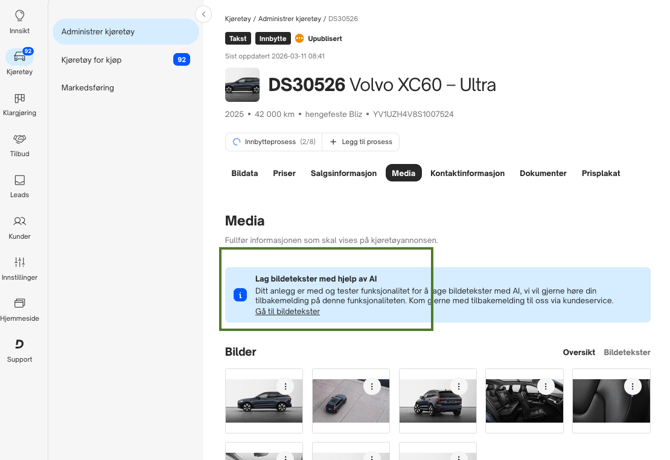Switch Bilder view to Bildetekster
Screen dimensions: 670x460
tap(627, 352)
